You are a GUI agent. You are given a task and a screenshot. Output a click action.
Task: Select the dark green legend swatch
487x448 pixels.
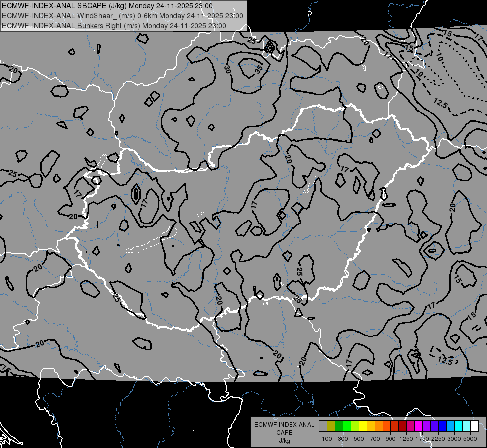point(339,426)
